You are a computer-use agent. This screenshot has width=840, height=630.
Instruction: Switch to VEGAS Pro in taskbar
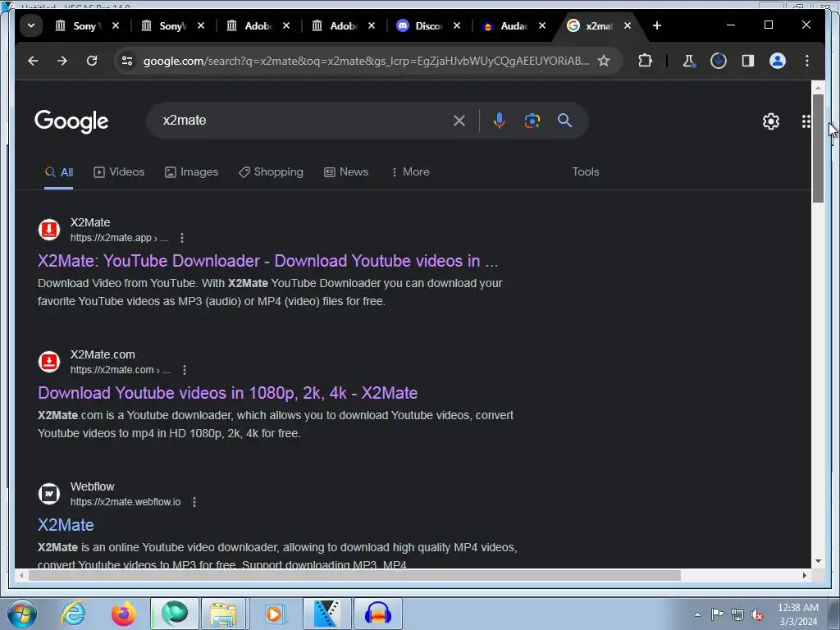326,614
